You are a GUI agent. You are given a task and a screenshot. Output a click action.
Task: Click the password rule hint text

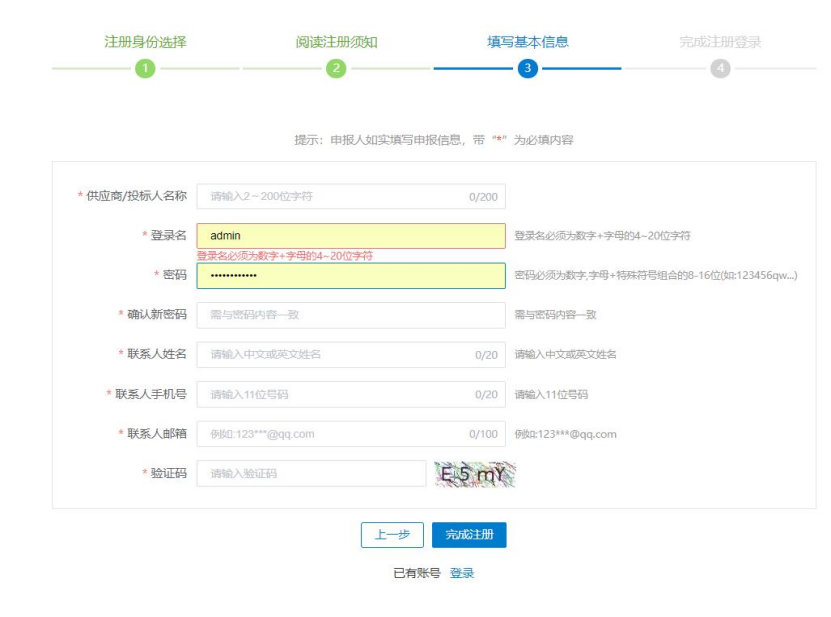(656, 275)
